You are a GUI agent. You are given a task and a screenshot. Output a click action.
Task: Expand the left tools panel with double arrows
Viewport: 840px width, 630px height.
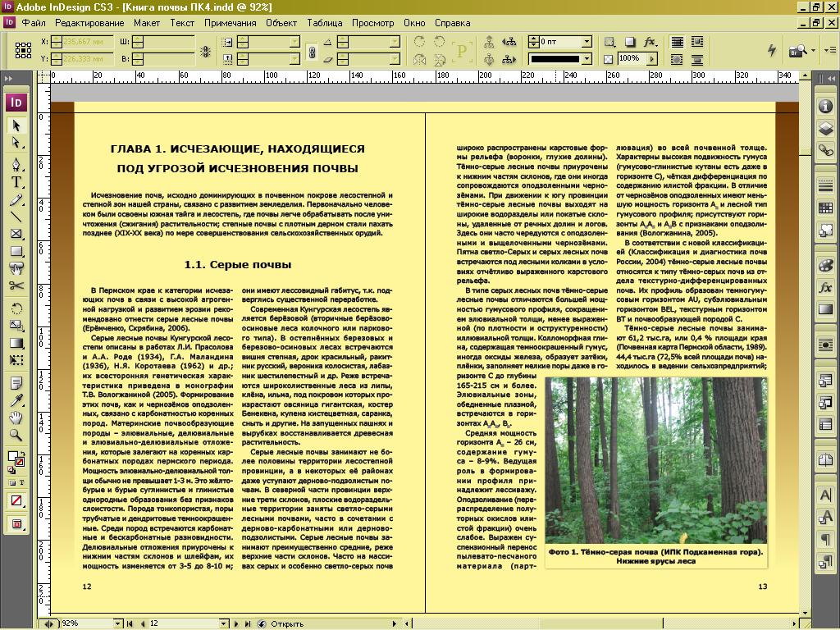coord(9,78)
